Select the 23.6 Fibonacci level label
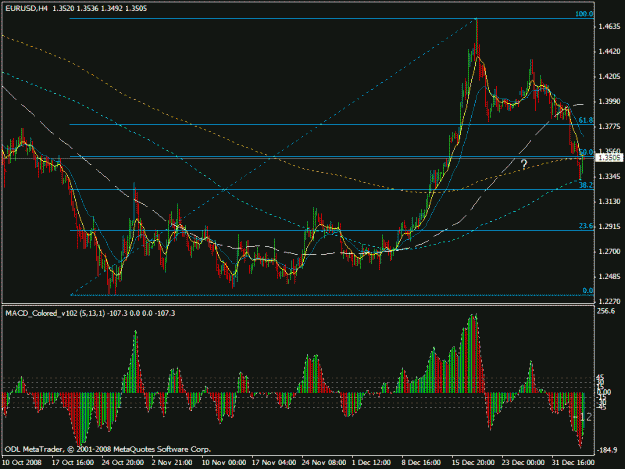Screen dimensions: 625x469 [586, 226]
